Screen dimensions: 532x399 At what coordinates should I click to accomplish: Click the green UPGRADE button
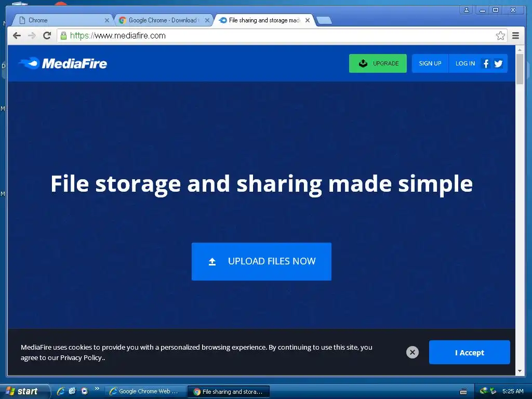pyautogui.click(x=378, y=63)
